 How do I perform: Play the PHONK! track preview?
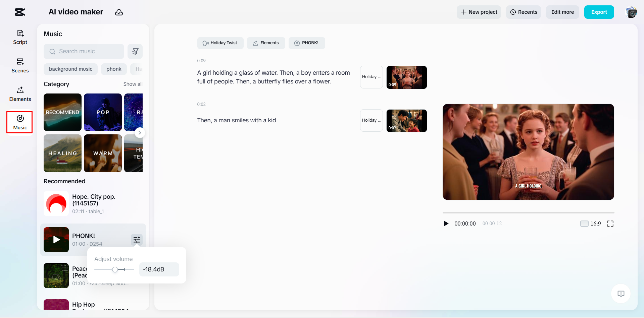click(56, 240)
